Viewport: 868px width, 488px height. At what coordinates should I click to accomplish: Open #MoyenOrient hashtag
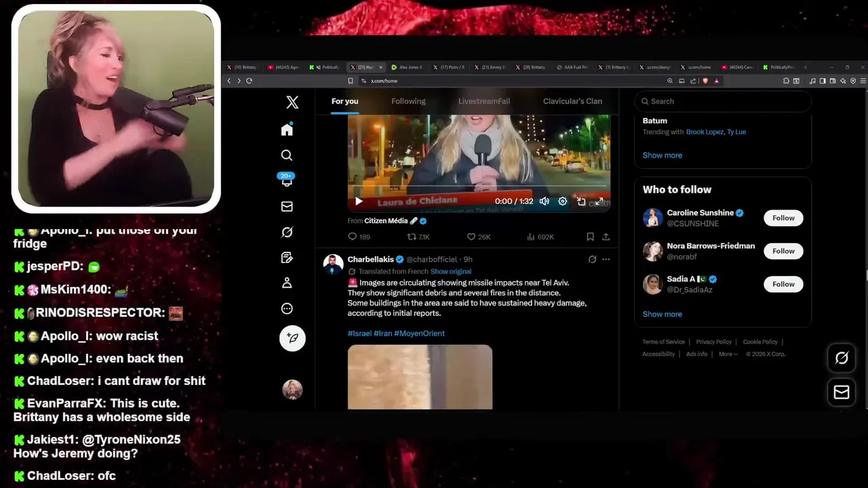pyautogui.click(x=419, y=333)
